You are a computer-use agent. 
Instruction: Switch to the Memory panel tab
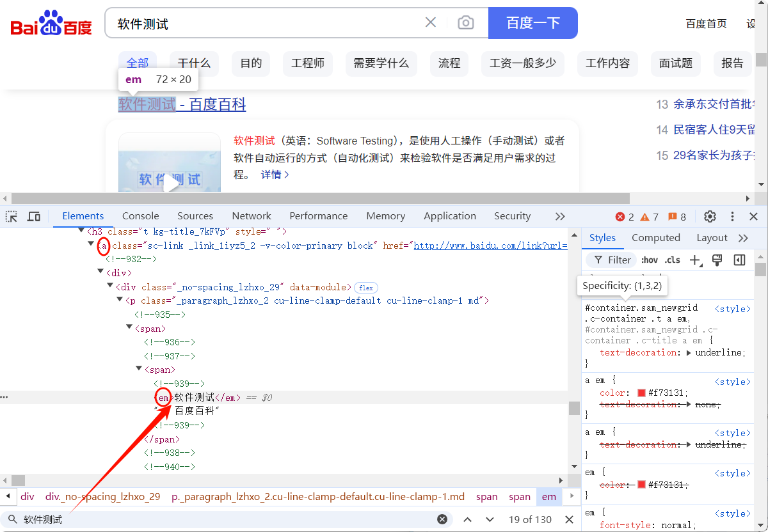click(386, 216)
